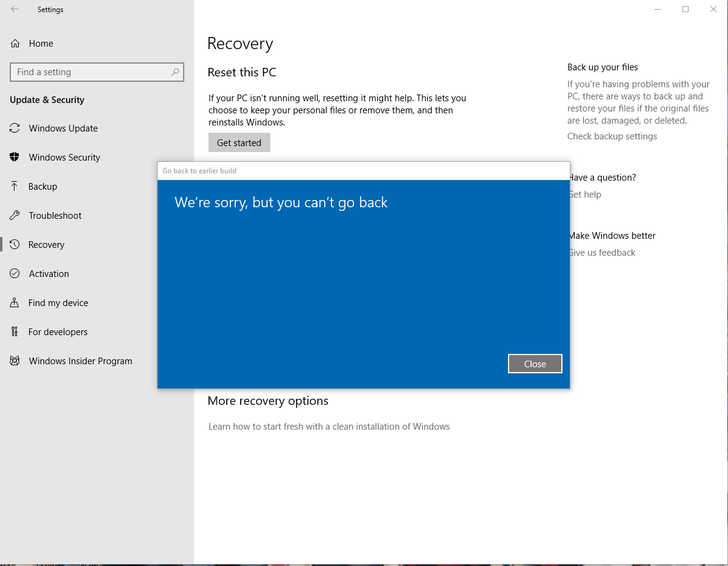
Task: Click the 'Update & Security' sidebar heading
Action: tap(47, 100)
